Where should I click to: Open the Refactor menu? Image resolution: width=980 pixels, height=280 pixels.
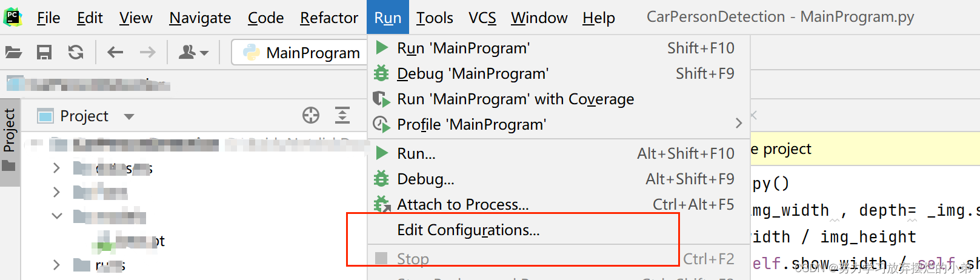pos(328,18)
